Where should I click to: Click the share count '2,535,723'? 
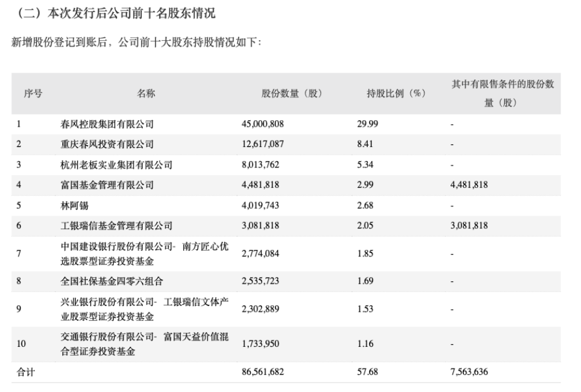click(260, 281)
